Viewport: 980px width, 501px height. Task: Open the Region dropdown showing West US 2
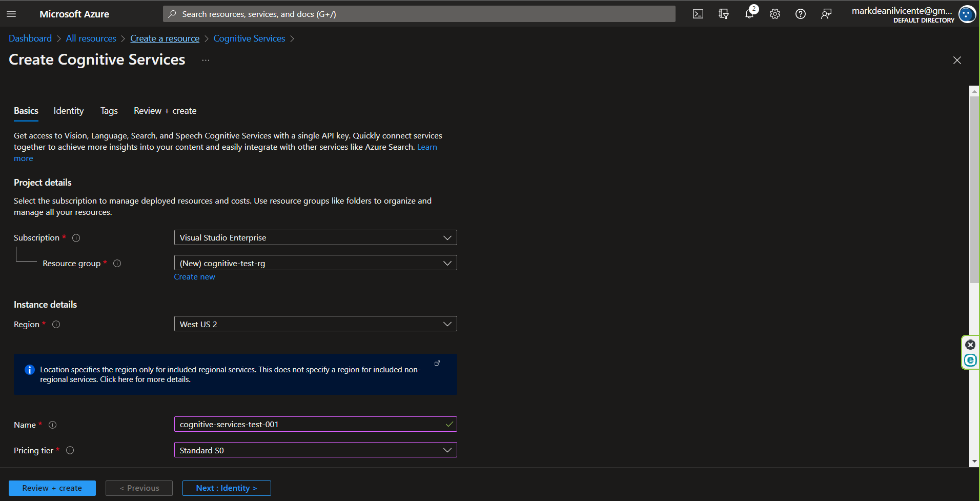(315, 324)
